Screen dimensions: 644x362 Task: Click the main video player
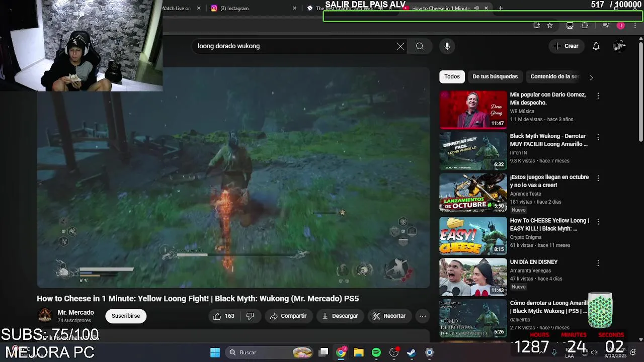(233, 177)
